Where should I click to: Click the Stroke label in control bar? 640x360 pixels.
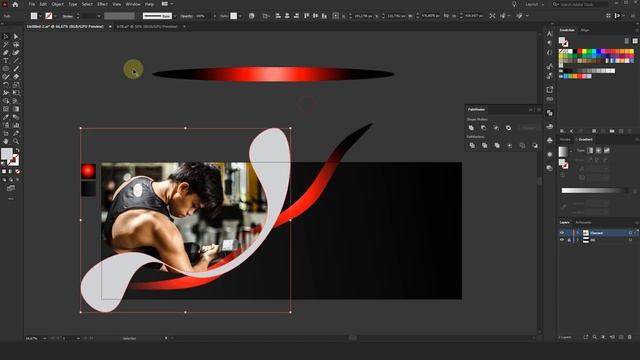pos(67,16)
